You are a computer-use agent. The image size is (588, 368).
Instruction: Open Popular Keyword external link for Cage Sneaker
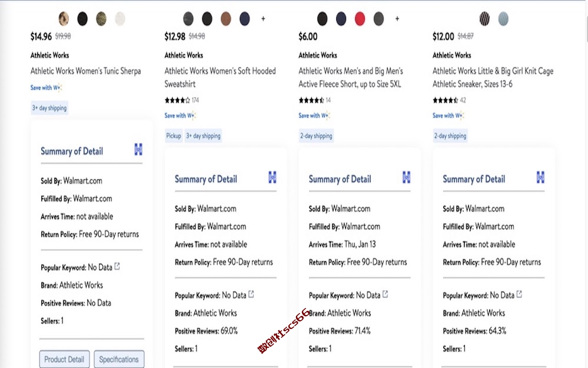(519, 294)
